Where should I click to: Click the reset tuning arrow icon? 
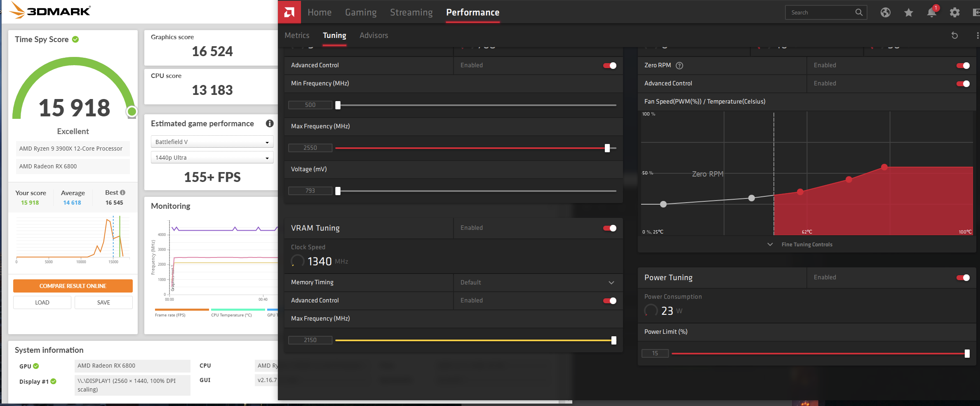coord(954,35)
